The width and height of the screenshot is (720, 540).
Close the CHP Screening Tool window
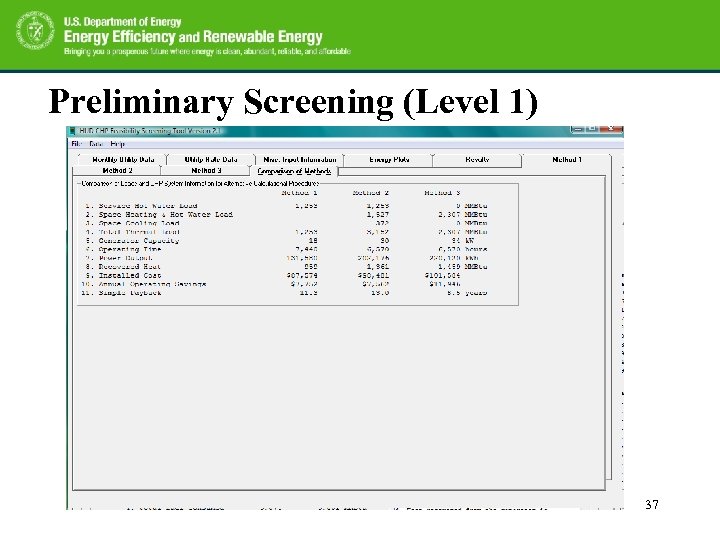tap(611, 129)
